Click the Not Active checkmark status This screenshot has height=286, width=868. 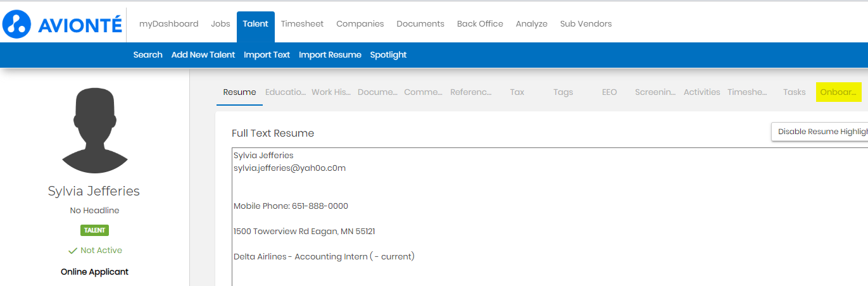click(95, 251)
